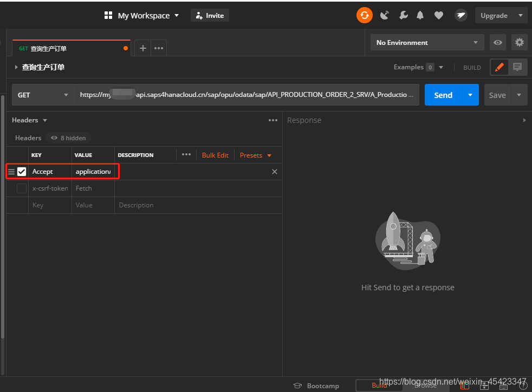Viewport: 532px width, 392px height.
Task: Click the Invite button
Action: pyautogui.click(x=210, y=15)
